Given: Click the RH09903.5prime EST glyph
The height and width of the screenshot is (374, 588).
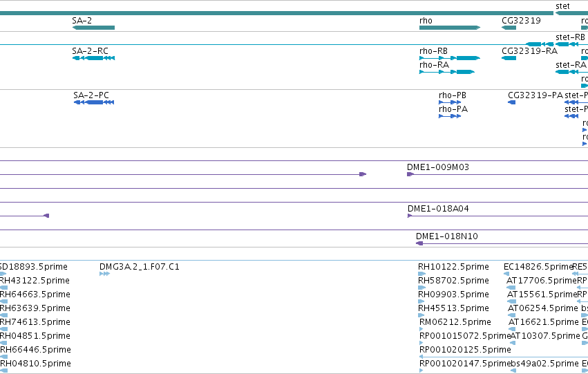Looking at the screenshot, I should 421,301.
